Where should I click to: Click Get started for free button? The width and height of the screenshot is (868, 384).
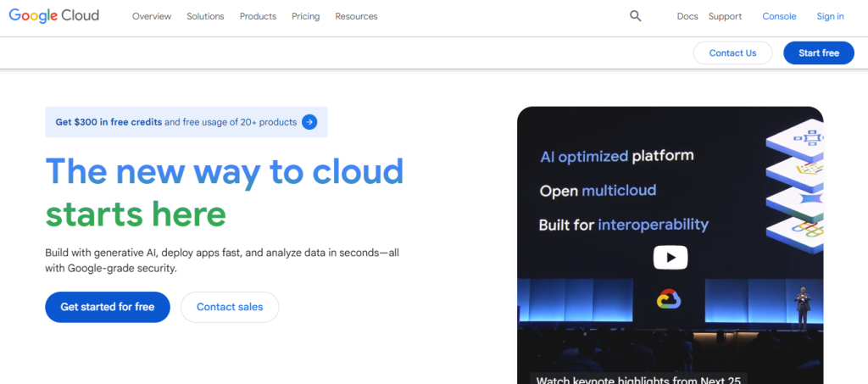click(108, 307)
